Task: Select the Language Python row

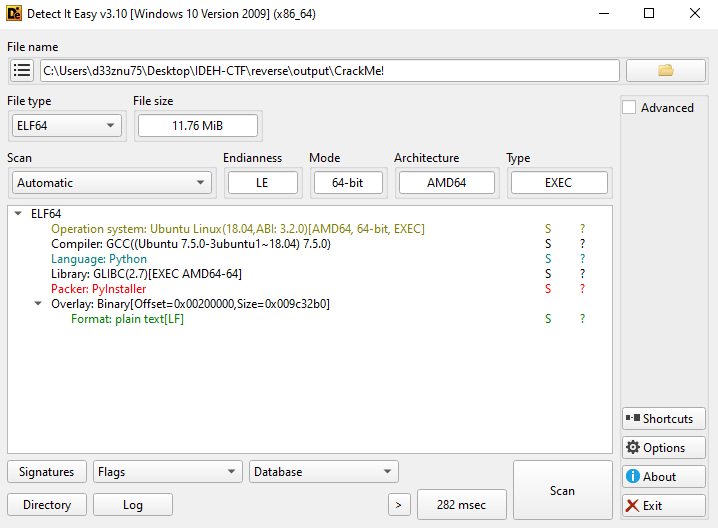Action: click(99, 259)
